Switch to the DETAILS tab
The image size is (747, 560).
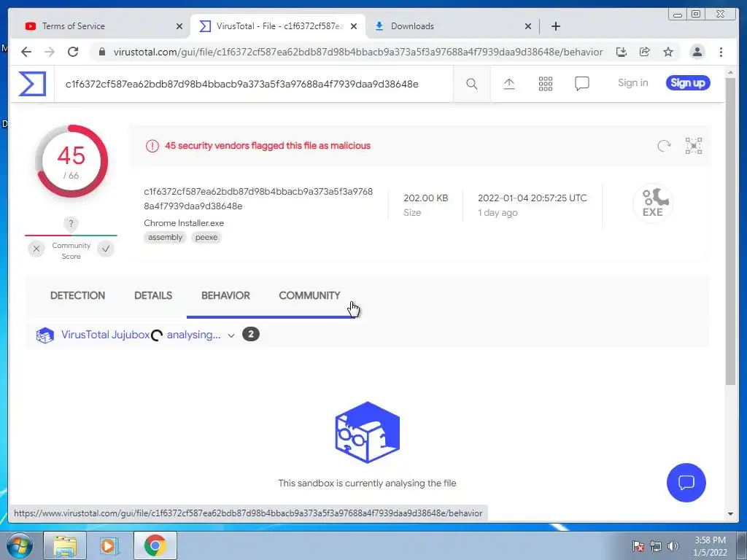pyautogui.click(x=153, y=295)
